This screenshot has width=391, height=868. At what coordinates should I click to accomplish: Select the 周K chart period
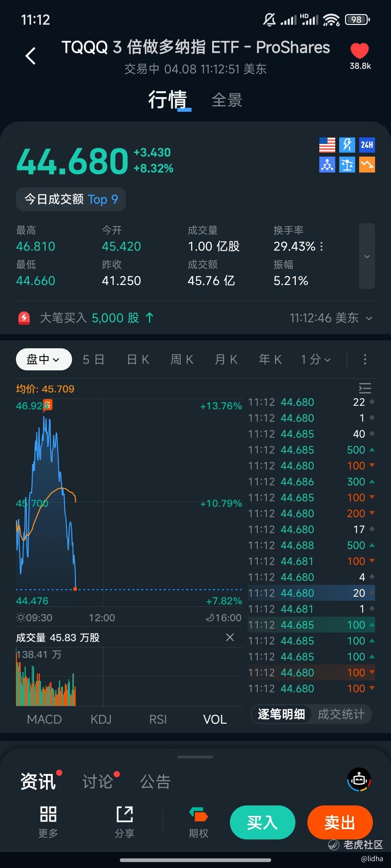(182, 359)
